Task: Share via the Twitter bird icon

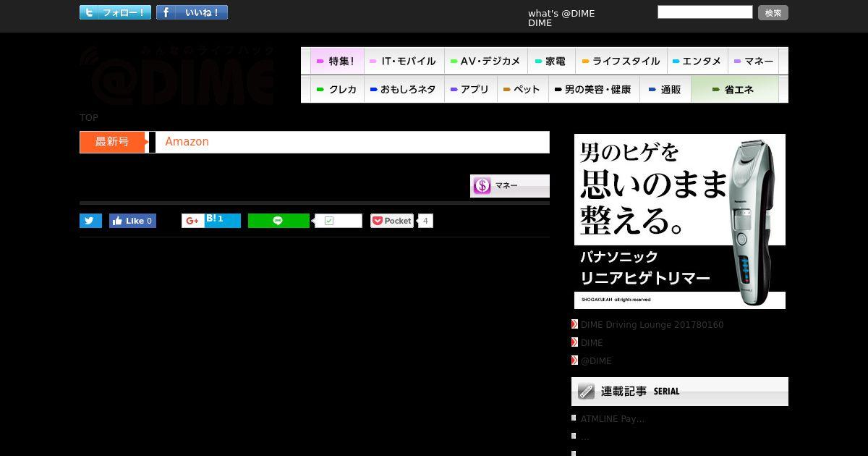Action: coord(90,221)
